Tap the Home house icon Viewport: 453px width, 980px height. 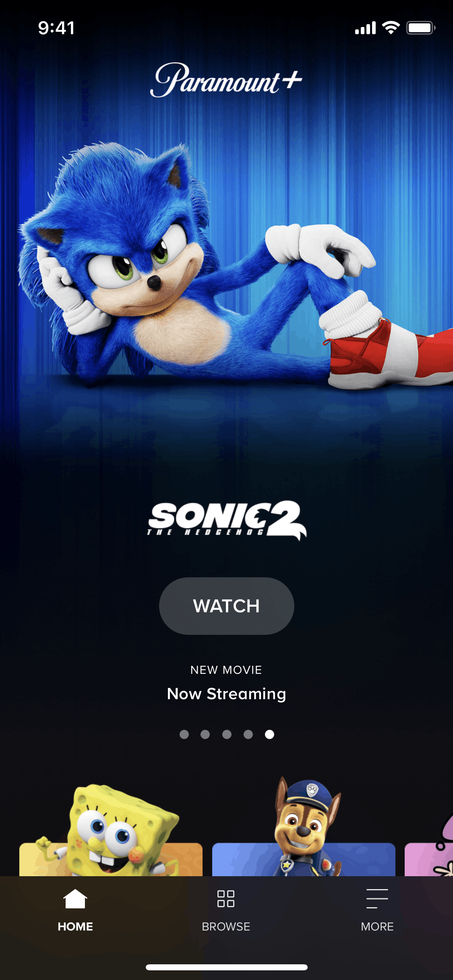(75, 899)
